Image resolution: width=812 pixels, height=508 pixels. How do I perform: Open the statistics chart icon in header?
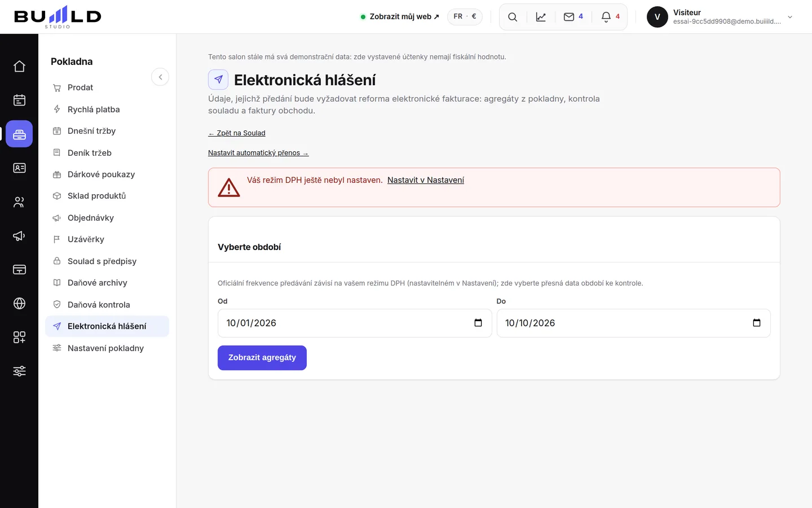pyautogui.click(x=541, y=17)
